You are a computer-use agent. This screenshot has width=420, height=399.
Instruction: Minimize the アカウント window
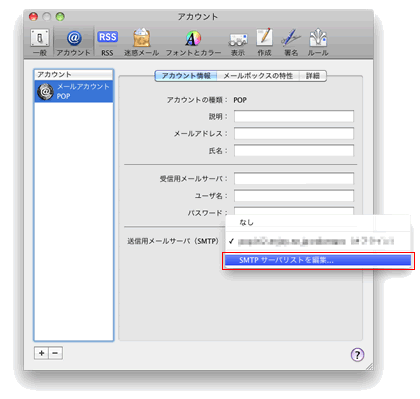coord(47,16)
